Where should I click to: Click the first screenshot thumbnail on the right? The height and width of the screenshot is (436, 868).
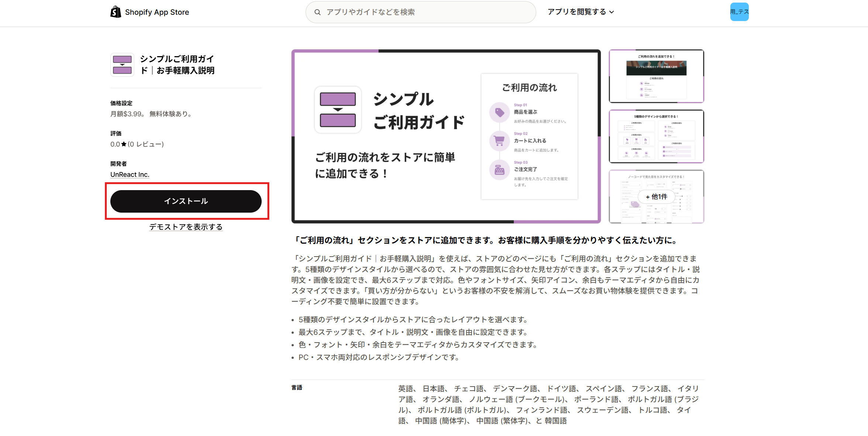[656, 76]
